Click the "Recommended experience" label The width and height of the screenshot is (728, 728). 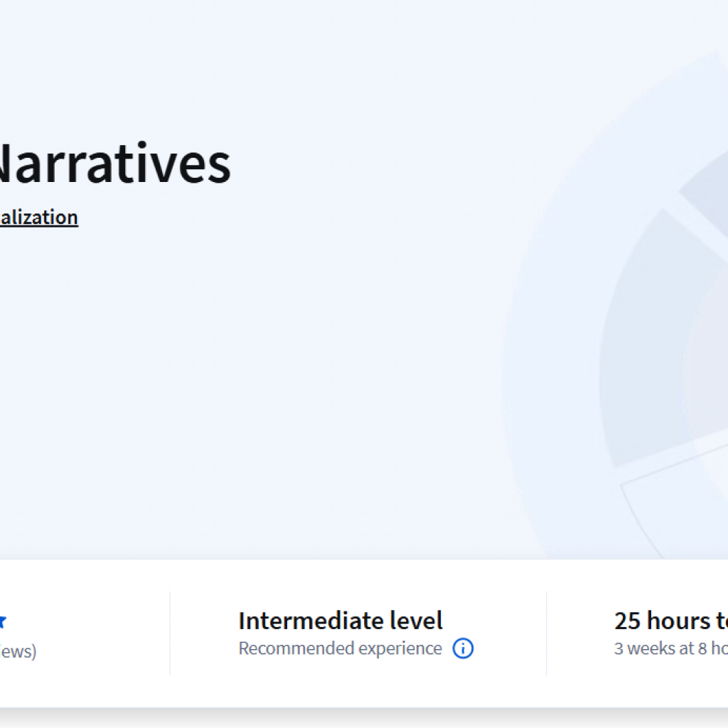tap(340, 648)
